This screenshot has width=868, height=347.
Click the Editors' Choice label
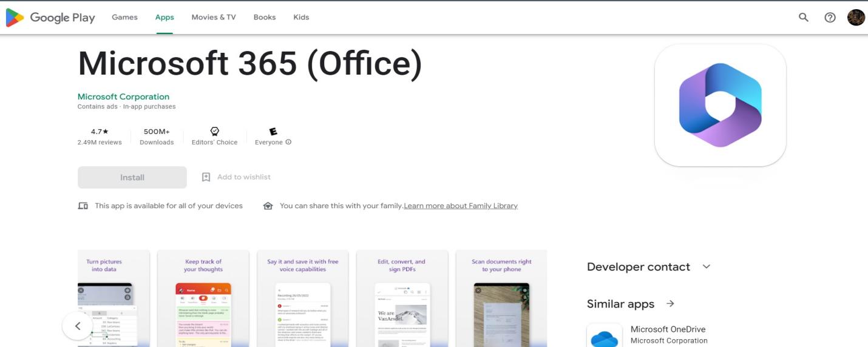pos(214,143)
